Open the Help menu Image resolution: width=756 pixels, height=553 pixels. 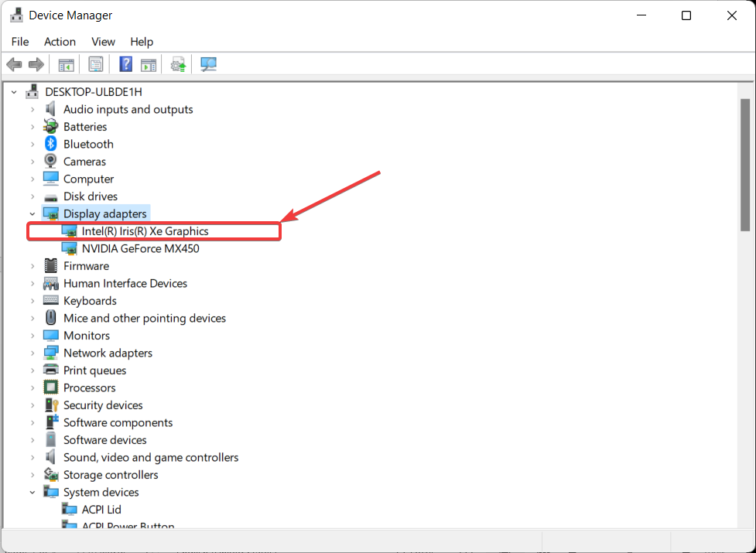coord(142,42)
